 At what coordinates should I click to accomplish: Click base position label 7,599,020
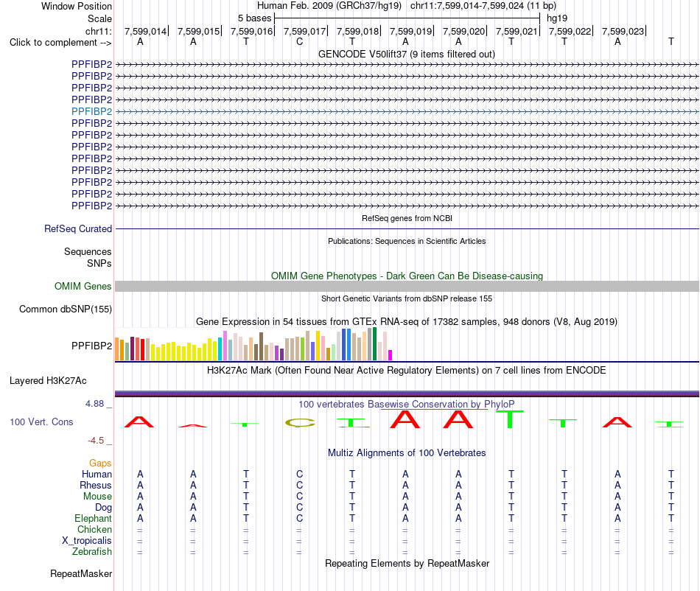[x=463, y=31]
